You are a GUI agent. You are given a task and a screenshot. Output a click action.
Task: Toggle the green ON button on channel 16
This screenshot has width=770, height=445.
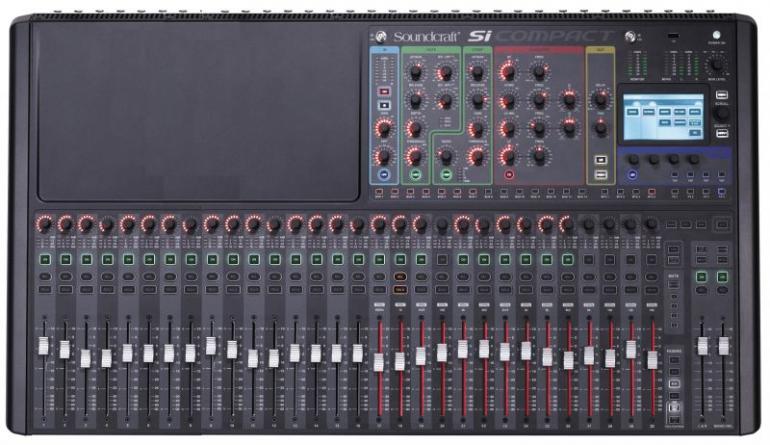tap(358, 259)
